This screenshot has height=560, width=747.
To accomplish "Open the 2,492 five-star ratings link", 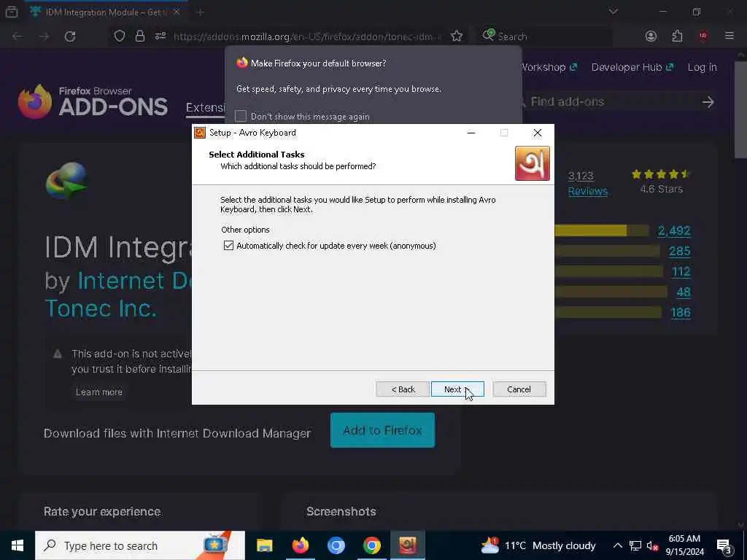I will coord(673,230).
